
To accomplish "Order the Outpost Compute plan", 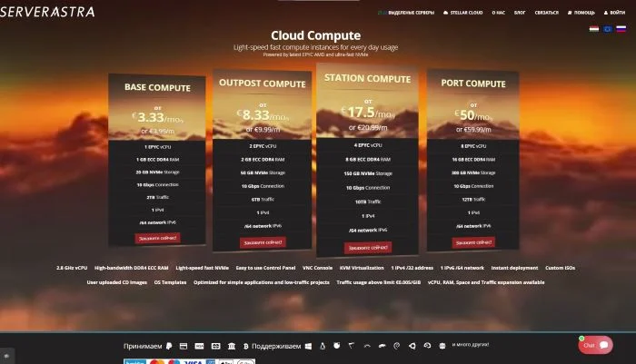I will [263, 242].
